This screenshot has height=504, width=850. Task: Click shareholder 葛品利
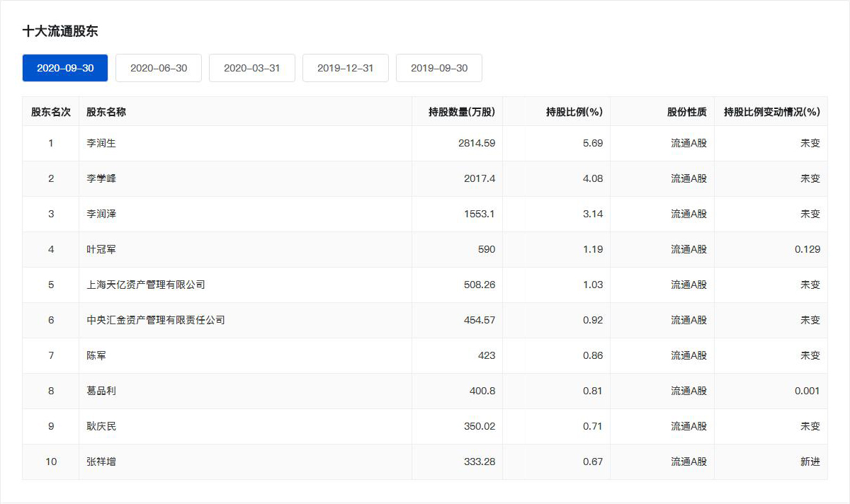pyautogui.click(x=101, y=391)
